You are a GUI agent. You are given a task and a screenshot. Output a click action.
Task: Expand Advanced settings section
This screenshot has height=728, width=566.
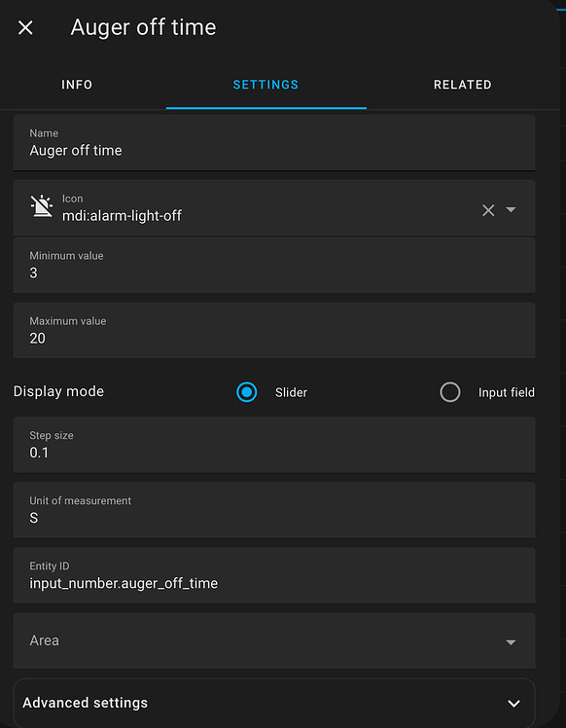pyautogui.click(x=274, y=703)
